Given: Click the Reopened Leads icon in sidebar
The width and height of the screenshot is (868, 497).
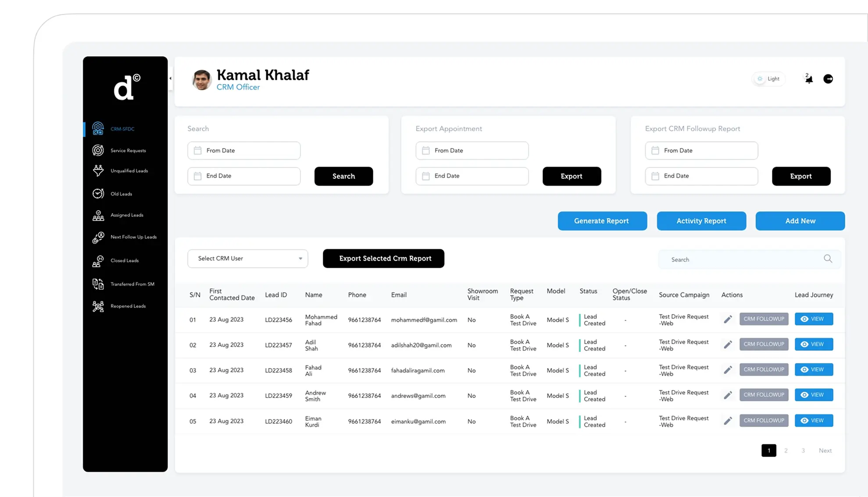Looking at the screenshot, I should (x=98, y=306).
